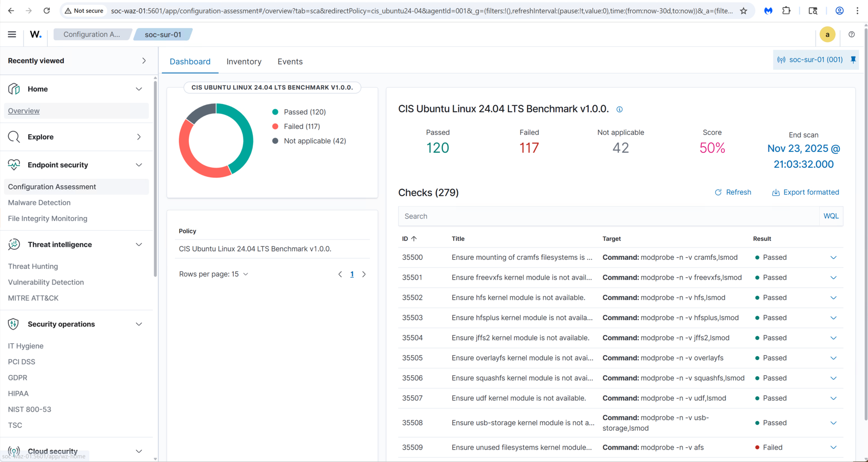This screenshot has height=462, width=868.
Task: Switch to the Inventory tab
Action: click(x=244, y=62)
